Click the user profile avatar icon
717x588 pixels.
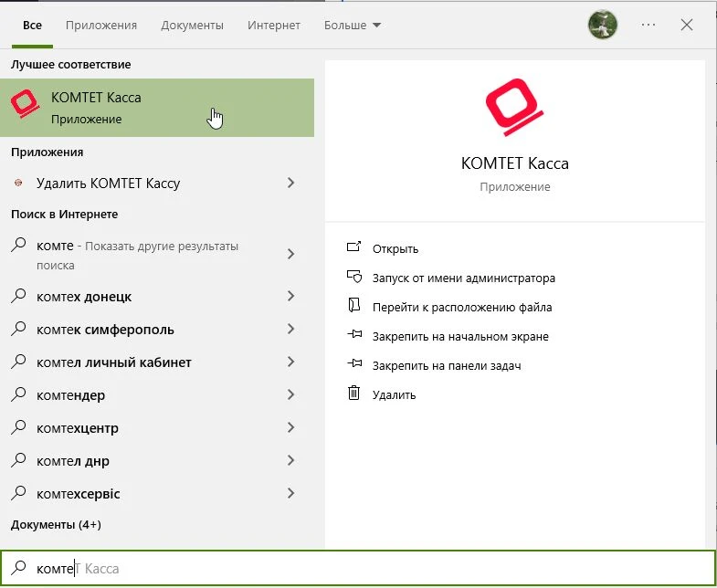click(602, 26)
